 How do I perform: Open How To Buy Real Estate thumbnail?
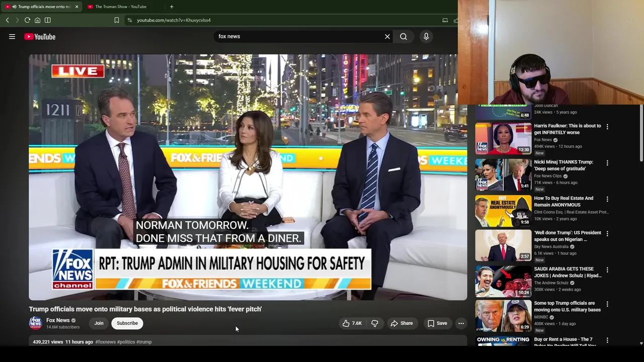click(x=503, y=211)
